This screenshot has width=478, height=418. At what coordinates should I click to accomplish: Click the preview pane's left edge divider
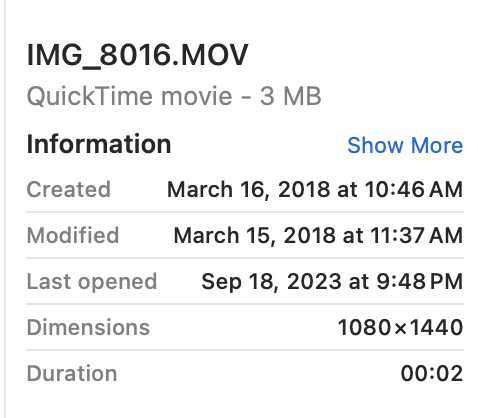5,209
